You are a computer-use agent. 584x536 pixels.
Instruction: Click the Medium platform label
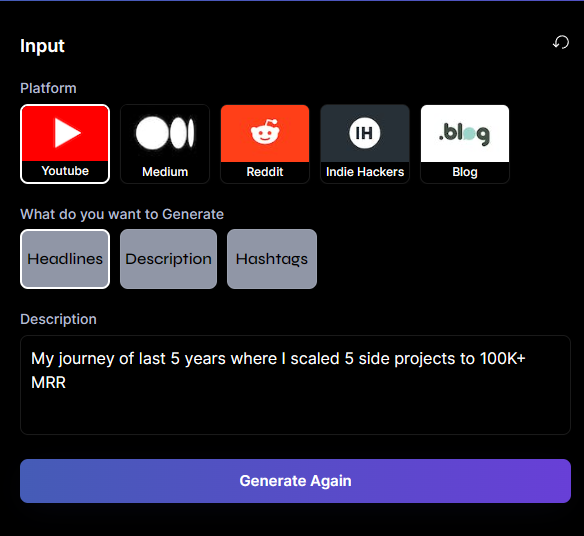click(x=165, y=172)
